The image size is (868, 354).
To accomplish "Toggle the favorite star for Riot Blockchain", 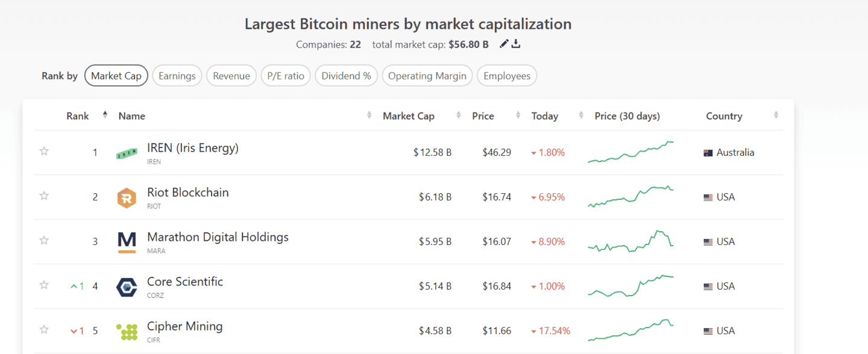I will (44, 196).
